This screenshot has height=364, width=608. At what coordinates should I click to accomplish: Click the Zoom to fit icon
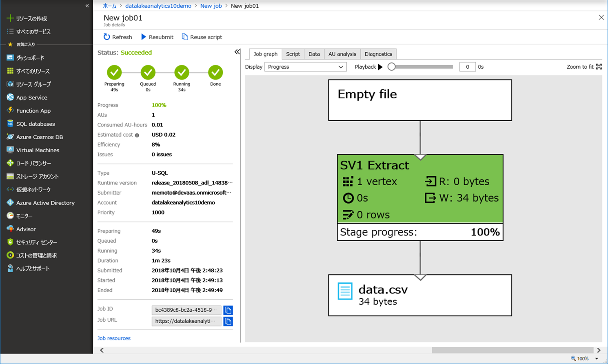[x=599, y=67]
